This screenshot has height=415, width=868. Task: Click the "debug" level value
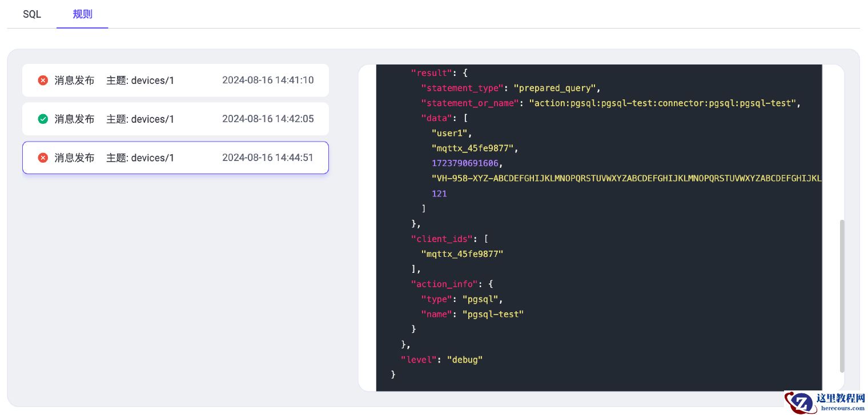tap(465, 360)
